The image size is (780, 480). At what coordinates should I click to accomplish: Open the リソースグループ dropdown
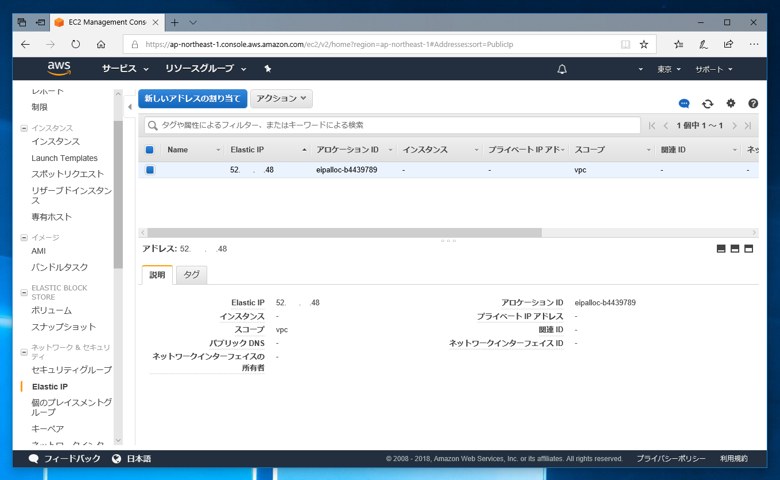coord(205,69)
